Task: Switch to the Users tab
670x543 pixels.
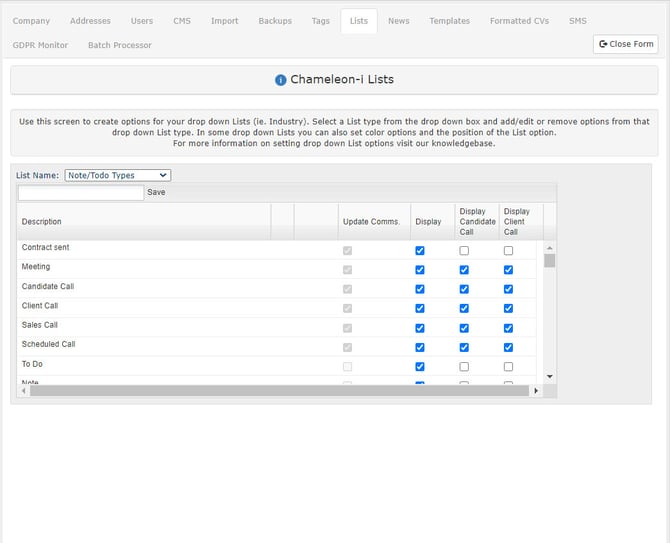Action: coord(142,21)
